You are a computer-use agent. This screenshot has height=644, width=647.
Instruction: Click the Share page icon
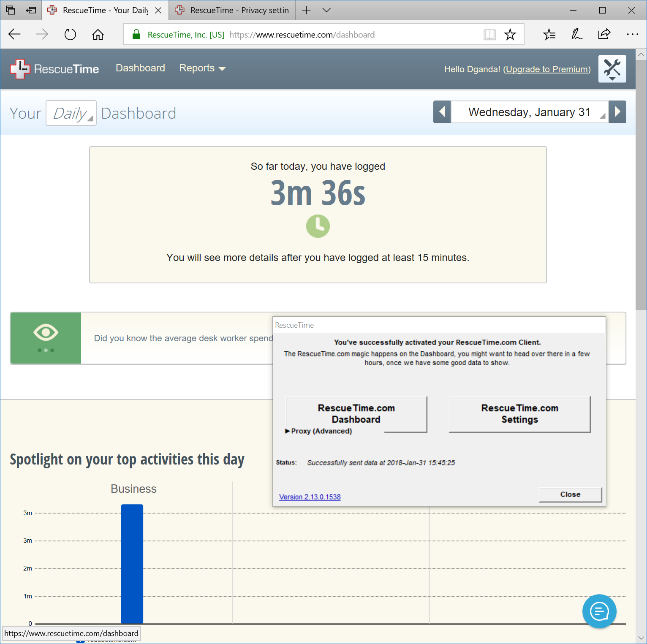click(604, 34)
